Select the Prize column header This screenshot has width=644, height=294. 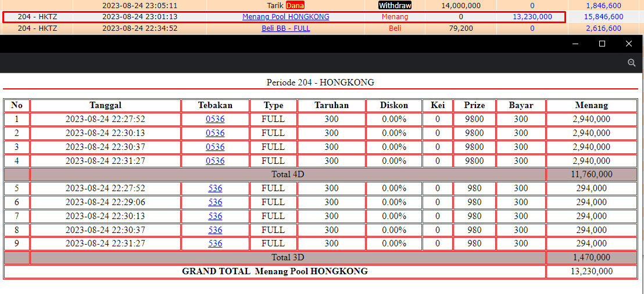[x=474, y=106]
